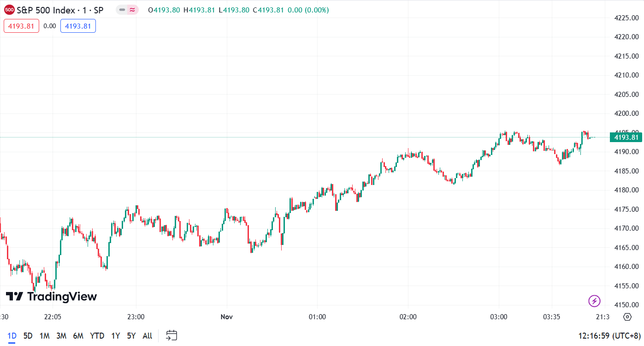The width and height of the screenshot is (644, 346).
Task: Click the green 4193.81 price label
Action: (626, 137)
